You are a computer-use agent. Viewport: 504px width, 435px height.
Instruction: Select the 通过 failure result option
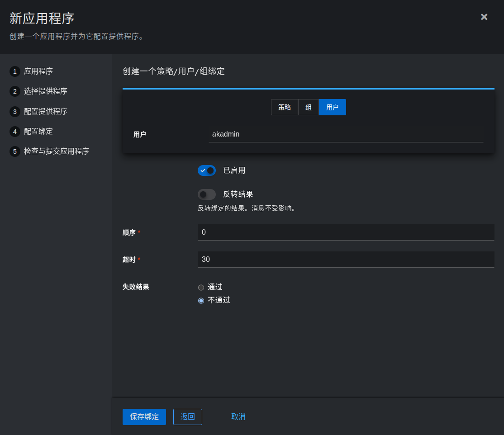tap(201, 287)
